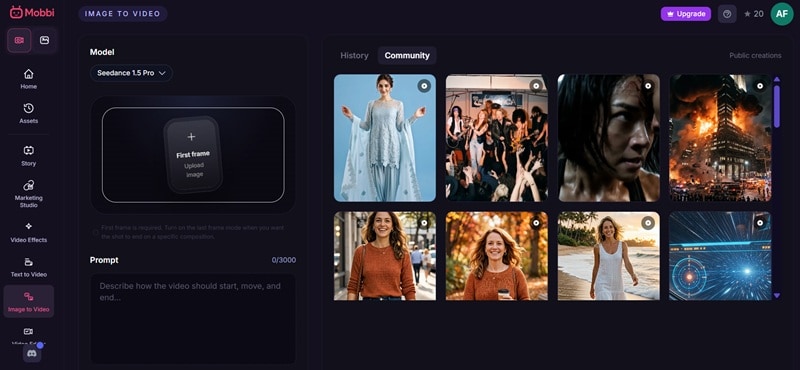Focus the Prompt description text area
Viewport: 800px width, 370px height.
coord(193,318)
